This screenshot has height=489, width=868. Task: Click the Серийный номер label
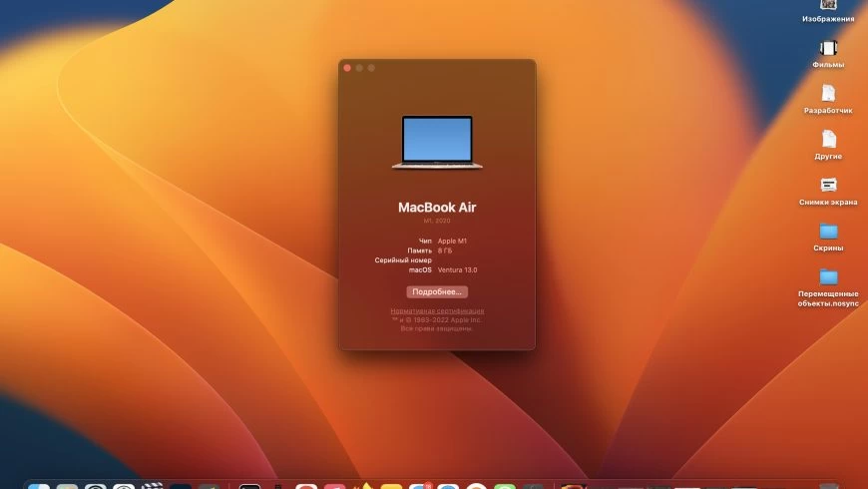403,260
